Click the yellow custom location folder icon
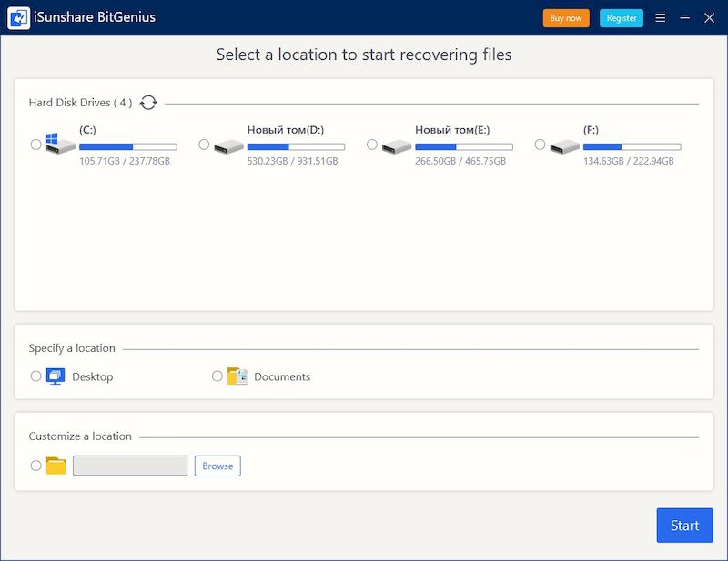The width and height of the screenshot is (728, 561). (x=56, y=466)
